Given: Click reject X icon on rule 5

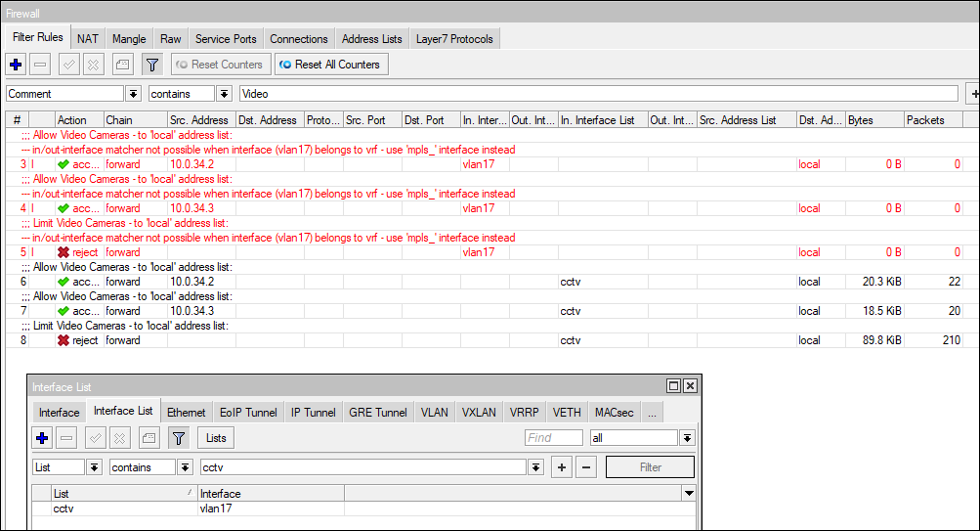Looking at the screenshot, I should pos(64,252).
